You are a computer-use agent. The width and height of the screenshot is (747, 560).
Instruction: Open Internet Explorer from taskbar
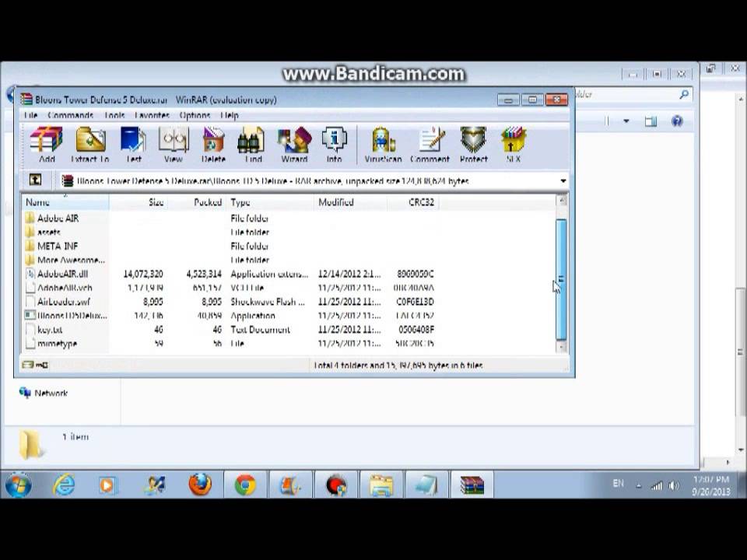(64, 485)
